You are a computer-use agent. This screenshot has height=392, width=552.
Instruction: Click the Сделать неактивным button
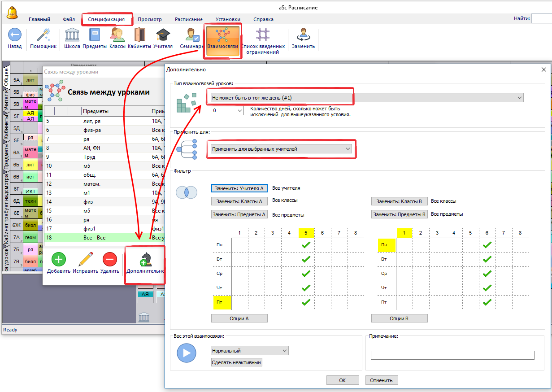coord(236,362)
